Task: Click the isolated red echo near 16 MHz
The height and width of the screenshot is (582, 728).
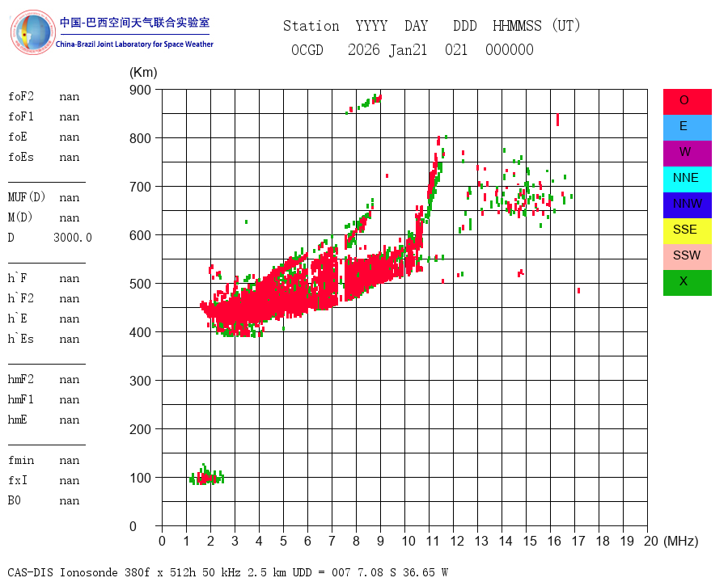Action: click(x=557, y=120)
